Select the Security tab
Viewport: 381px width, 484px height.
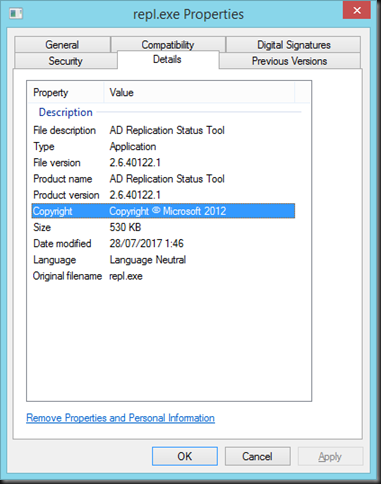(65, 61)
